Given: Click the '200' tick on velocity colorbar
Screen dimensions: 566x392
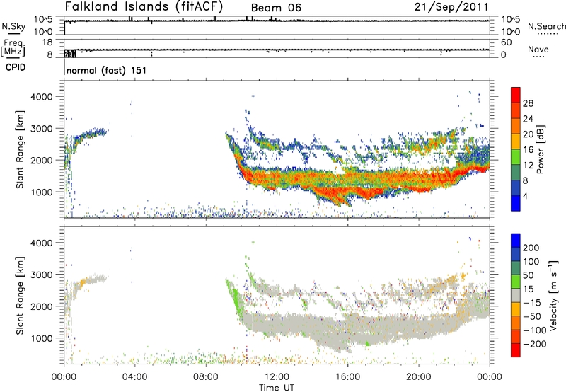Looking at the screenshot, I should tap(531, 248).
